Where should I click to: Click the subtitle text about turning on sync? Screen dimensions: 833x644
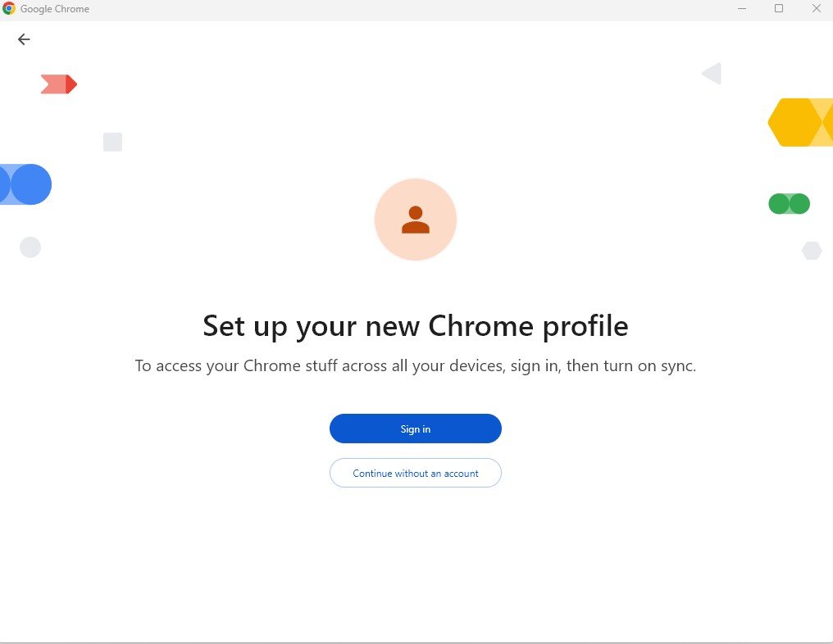[x=416, y=365]
